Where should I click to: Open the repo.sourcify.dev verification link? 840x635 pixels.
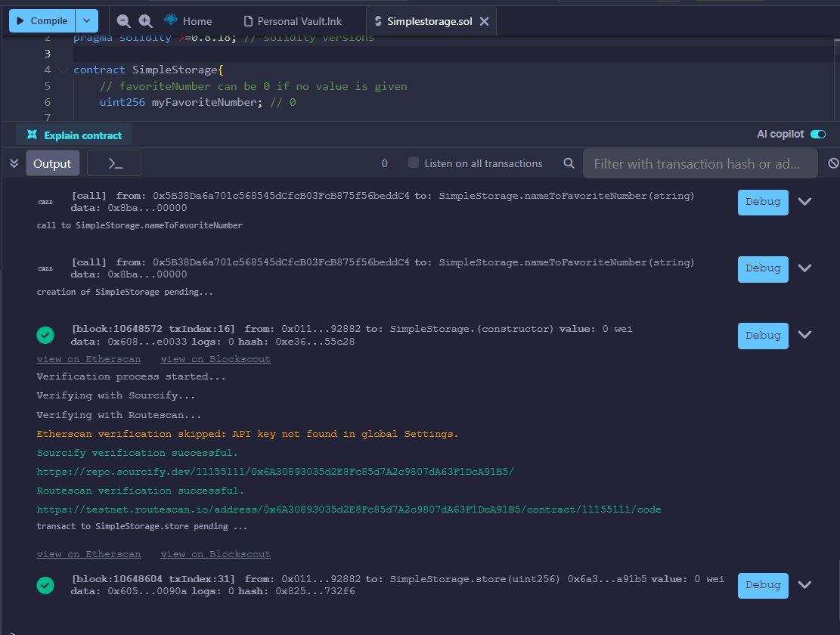[x=274, y=471]
